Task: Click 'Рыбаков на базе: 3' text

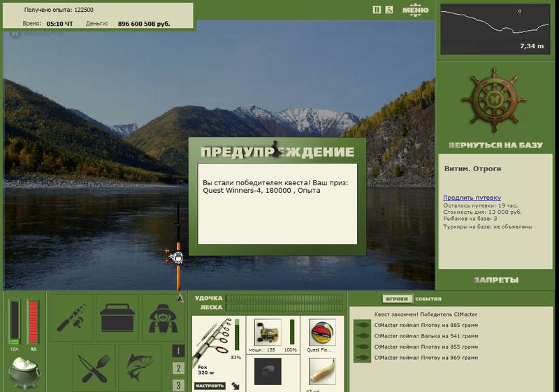Action: pos(470,219)
